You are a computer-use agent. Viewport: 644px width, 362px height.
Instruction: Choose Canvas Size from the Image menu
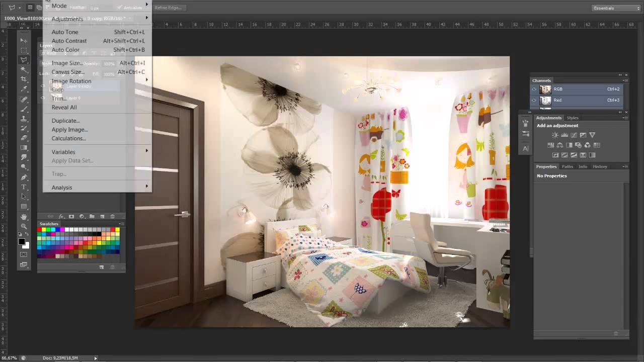coord(68,72)
